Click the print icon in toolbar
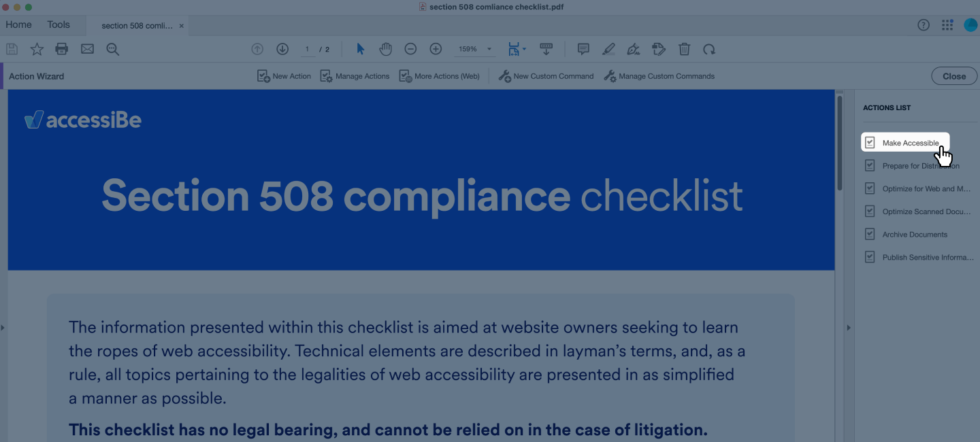This screenshot has height=442, width=980. click(62, 49)
